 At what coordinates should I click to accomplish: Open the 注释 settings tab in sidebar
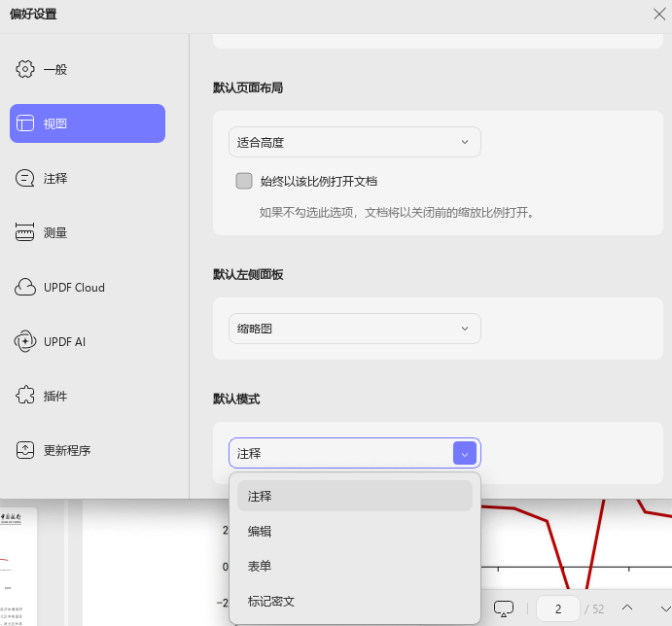(87, 178)
